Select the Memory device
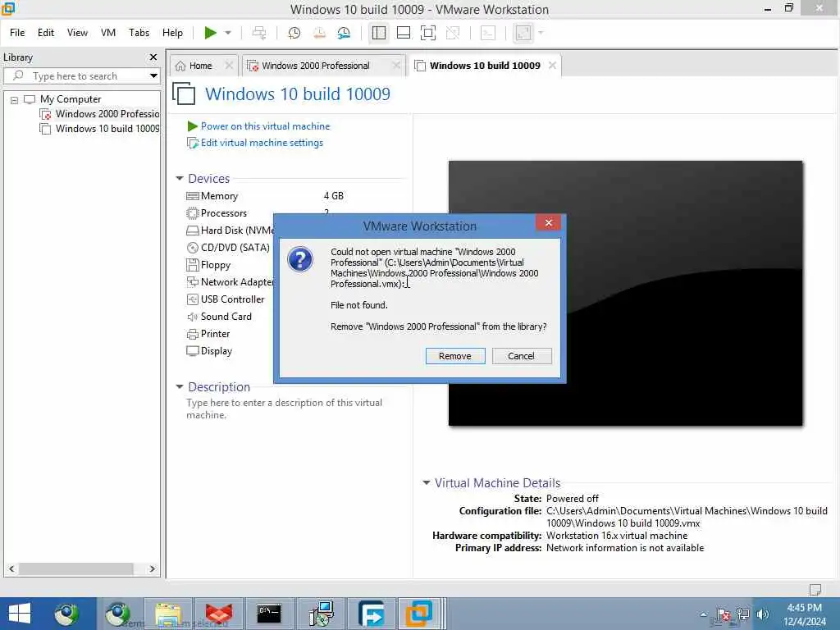Image resolution: width=840 pixels, height=630 pixels. (x=219, y=196)
